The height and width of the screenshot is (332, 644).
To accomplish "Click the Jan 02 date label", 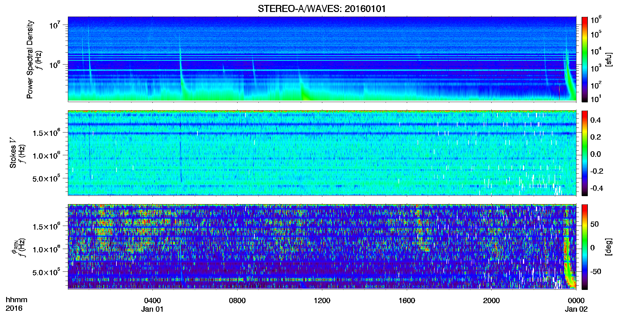I will 576,309.
